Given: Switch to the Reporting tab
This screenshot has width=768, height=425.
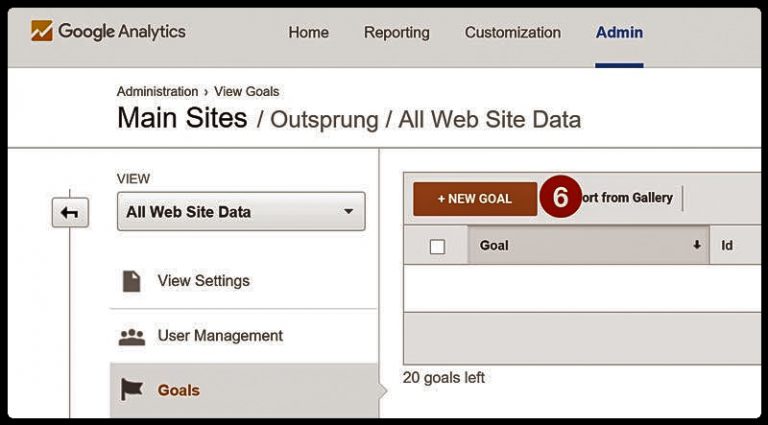Looking at the screenshot, I should point(397,32).
